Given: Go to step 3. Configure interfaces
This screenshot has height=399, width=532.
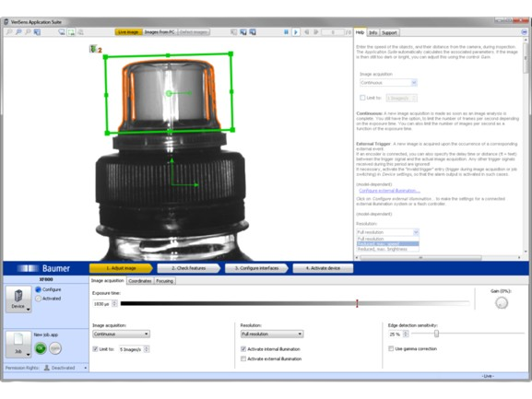Looking at the screenshot, I should pos(256,268).
